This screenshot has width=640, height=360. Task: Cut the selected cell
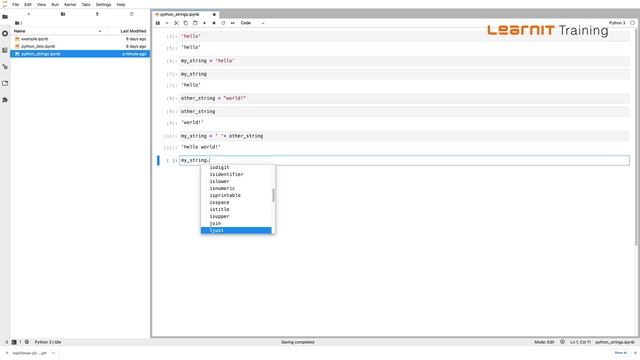176,23
